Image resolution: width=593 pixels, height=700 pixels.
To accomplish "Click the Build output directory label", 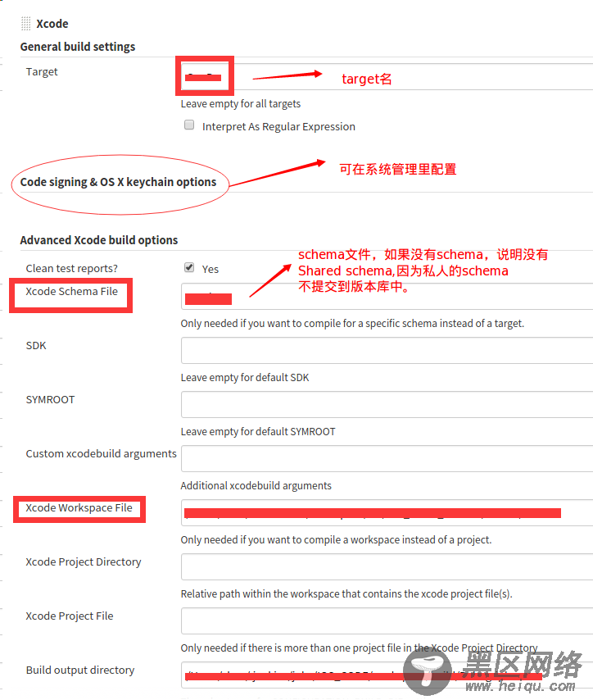I will [x=80, y=670].
